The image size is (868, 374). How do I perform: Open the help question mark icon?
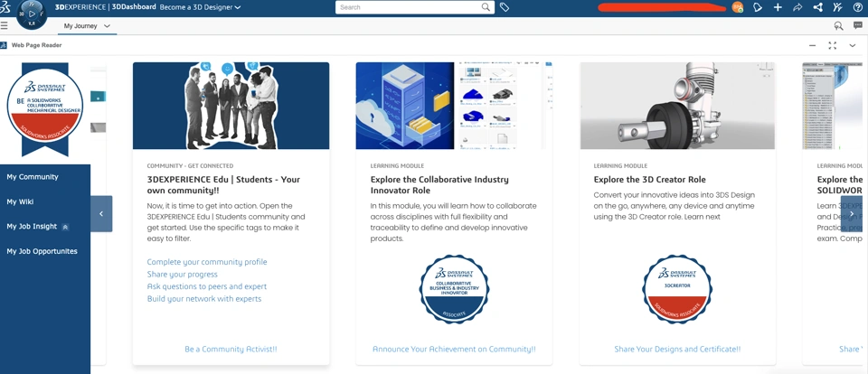(857, 7)
